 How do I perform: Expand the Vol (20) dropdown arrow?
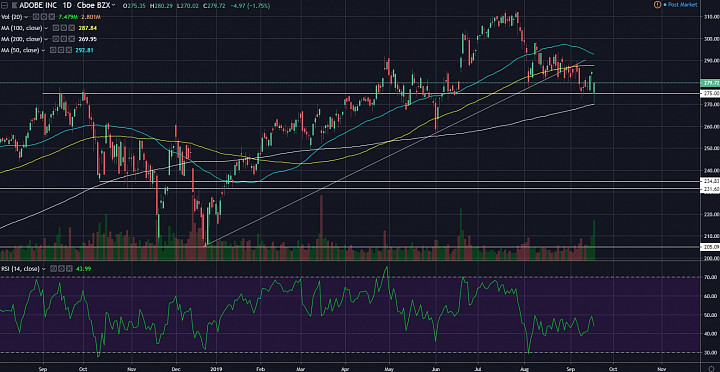tap(26, 17)
